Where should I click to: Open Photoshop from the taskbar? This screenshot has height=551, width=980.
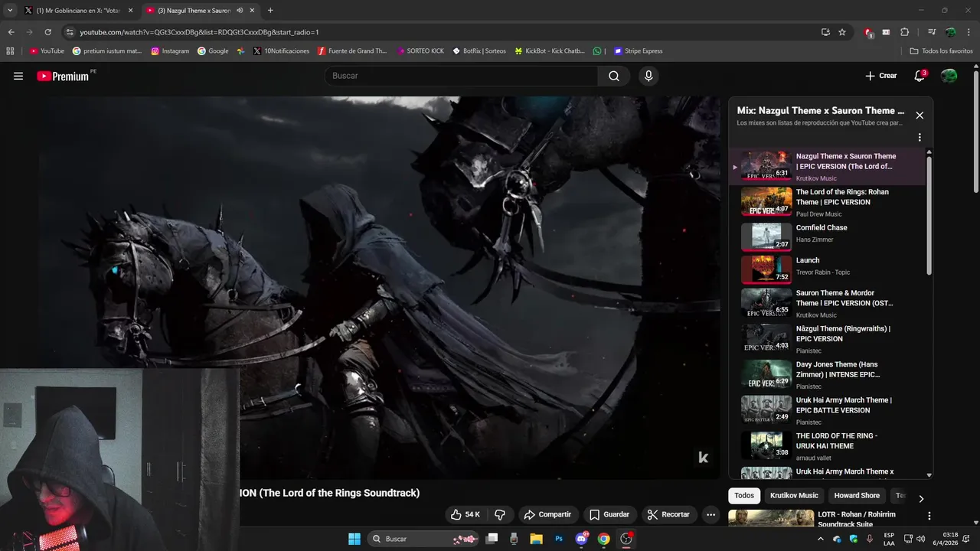tap(559, 539)
